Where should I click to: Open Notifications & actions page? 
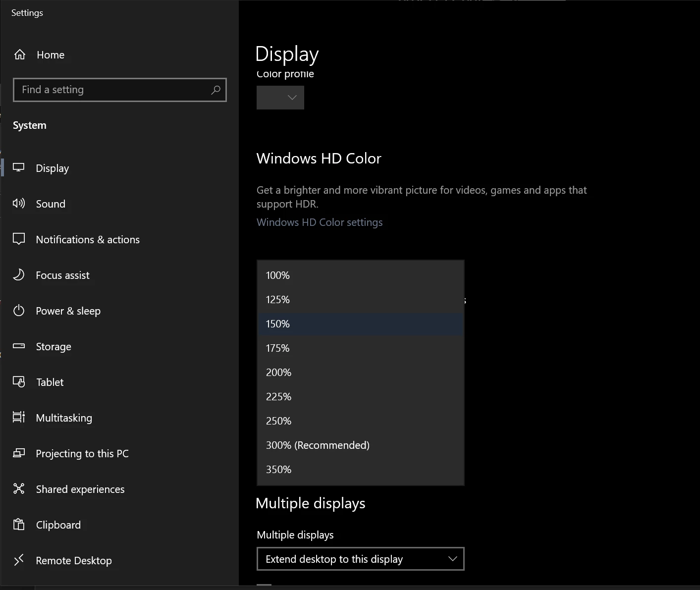coord(119,239)
